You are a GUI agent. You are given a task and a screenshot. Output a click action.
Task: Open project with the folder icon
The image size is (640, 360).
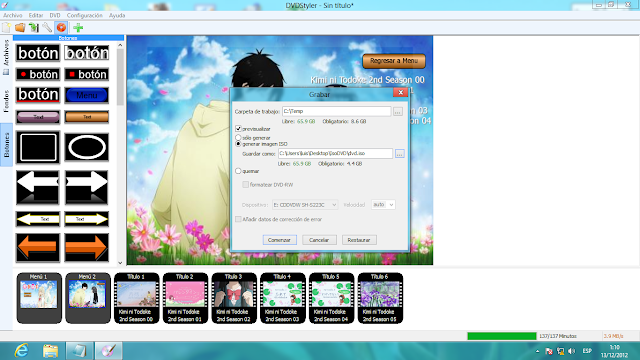[x=20, y=27]
